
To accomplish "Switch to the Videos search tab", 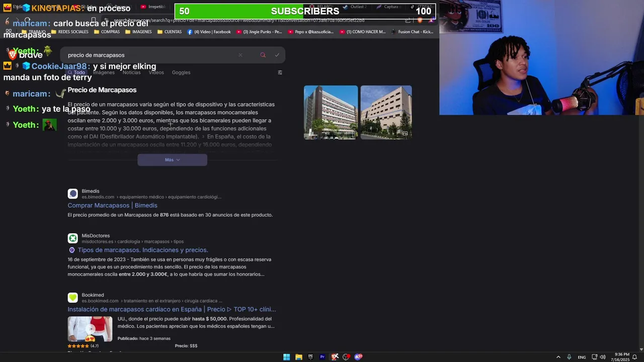I will [156, 72].
